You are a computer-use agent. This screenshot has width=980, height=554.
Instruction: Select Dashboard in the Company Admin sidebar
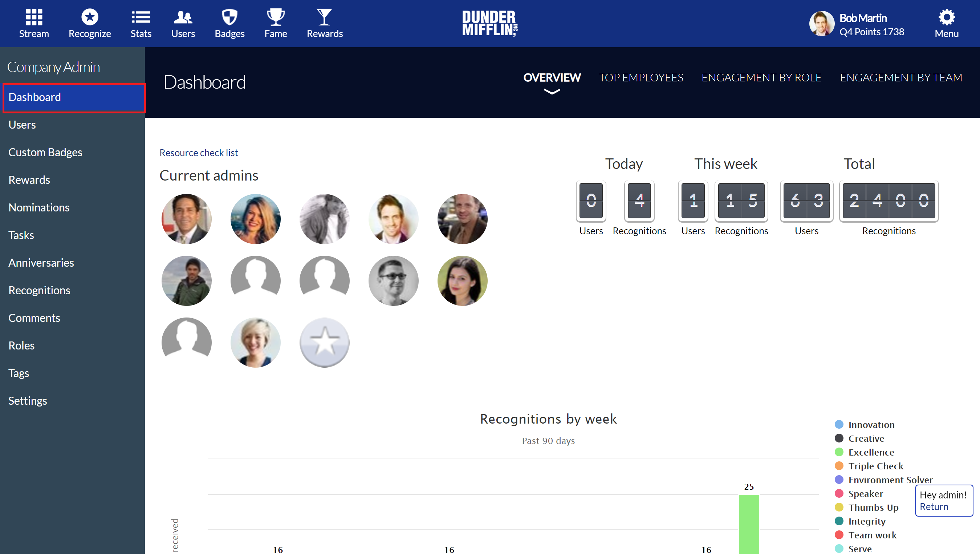tap(74, 97)
